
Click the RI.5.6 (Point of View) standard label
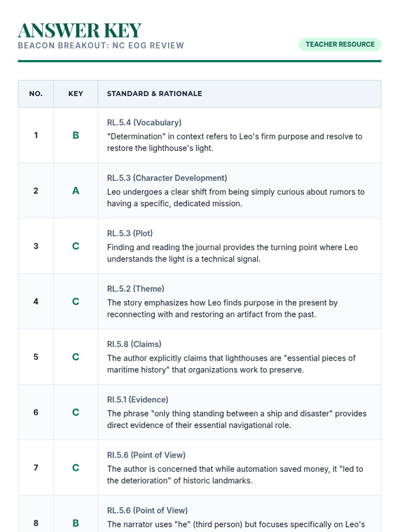(x=146, y=455)
